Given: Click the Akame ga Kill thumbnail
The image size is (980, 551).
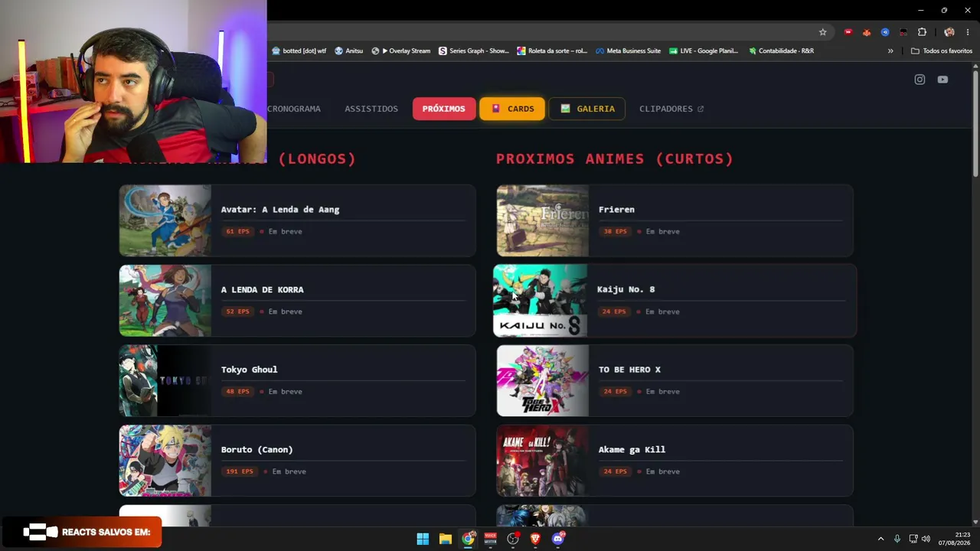Looking at the screenshot, I should click(x=543, y=461).
